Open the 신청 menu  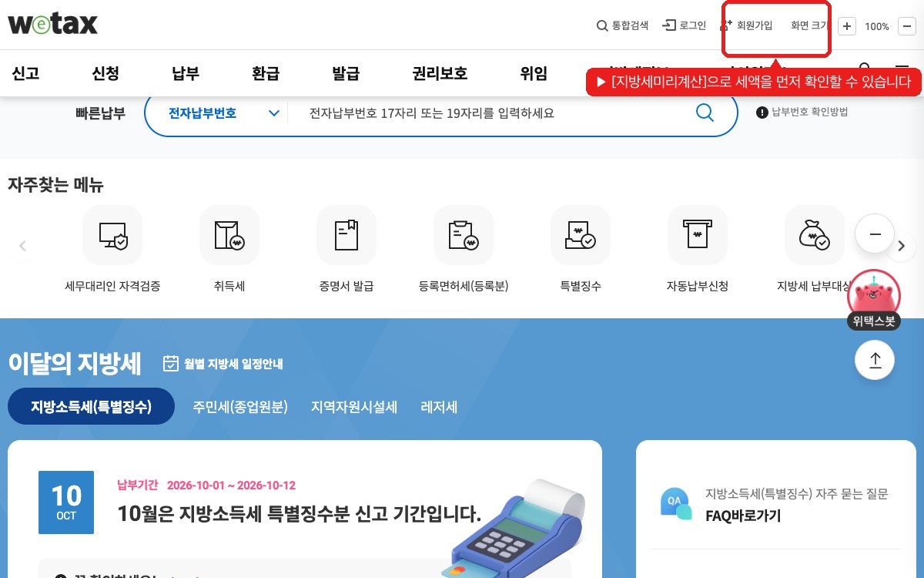[105, 74]
